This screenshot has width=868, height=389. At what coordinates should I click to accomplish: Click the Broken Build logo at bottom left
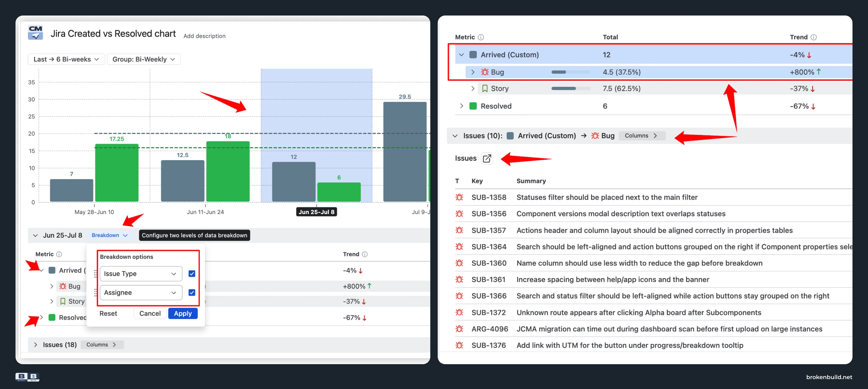(27, 377)
